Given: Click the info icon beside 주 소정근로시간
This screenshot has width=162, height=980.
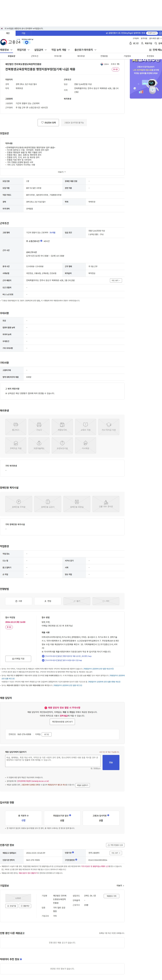Looking at the screenshot, I should coord(41,241).
